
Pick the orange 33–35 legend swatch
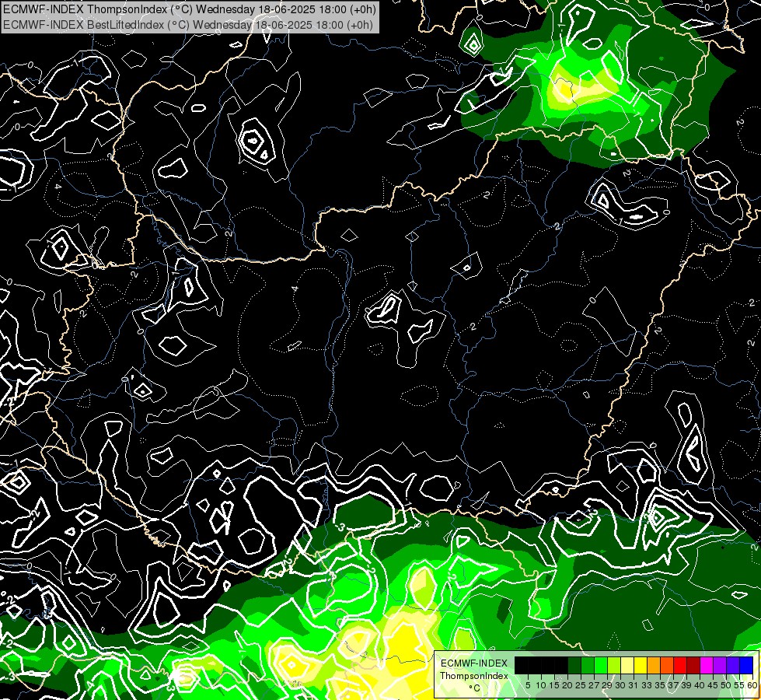pyautogui.click(x=654, y=666)
